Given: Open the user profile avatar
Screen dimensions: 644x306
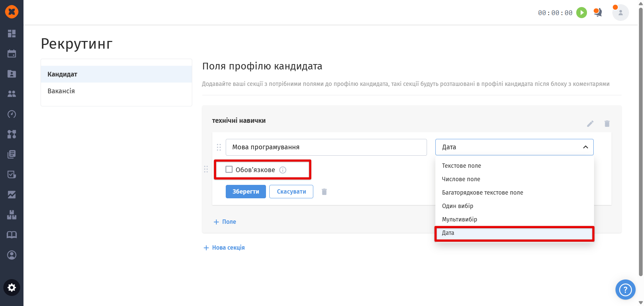Looking at the screenshot, I should pyautogui.click(x=620, y=13).
